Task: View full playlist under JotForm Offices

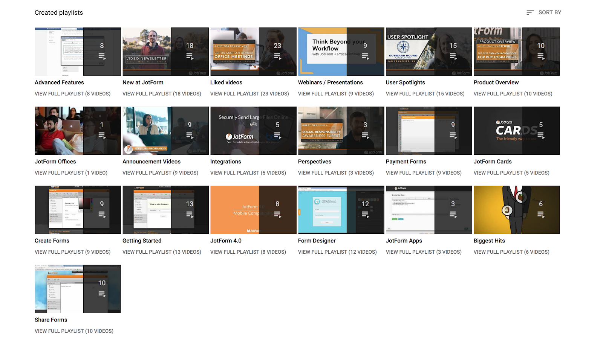Action: [x=71, y=173]
